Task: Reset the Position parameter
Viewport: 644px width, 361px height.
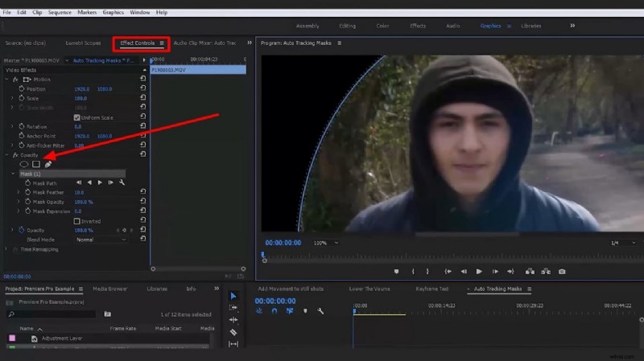Action: tap(143, 88)
